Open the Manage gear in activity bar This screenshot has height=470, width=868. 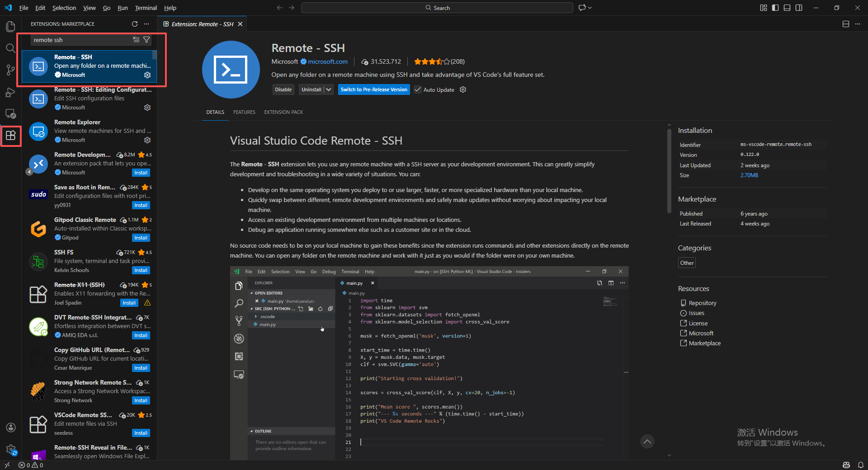pyautogui.click(x=10, y=449)
